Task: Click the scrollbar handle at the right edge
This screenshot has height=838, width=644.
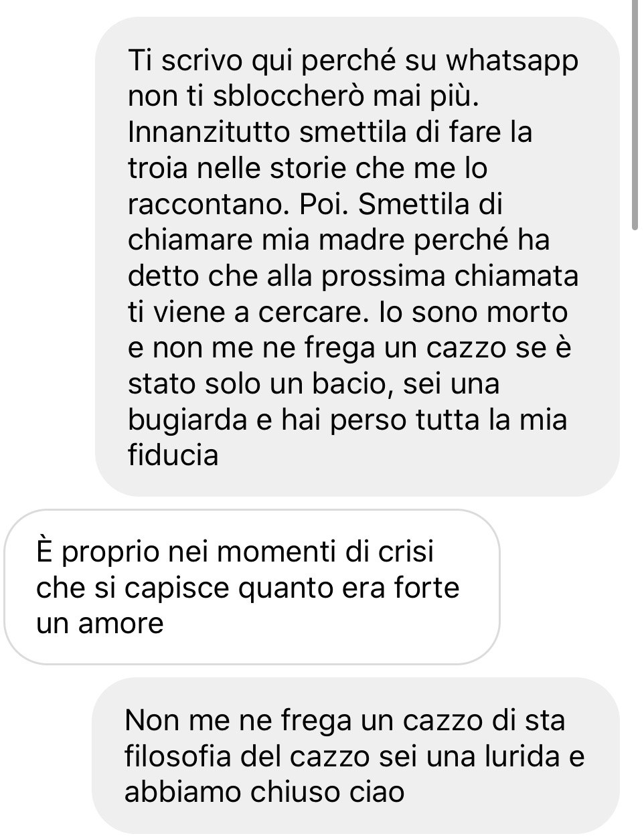Action: [x=635, y=115]
